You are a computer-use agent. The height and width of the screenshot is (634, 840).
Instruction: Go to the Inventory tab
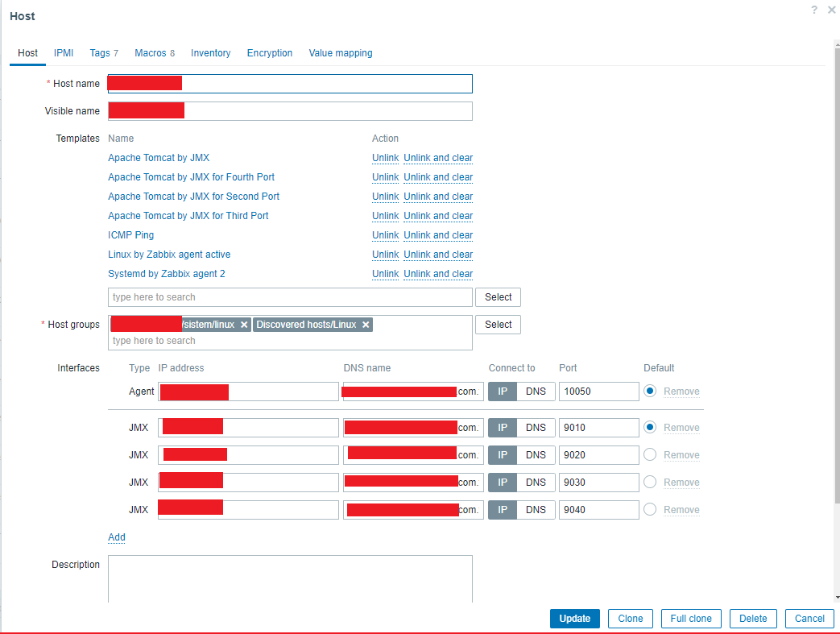210,53
